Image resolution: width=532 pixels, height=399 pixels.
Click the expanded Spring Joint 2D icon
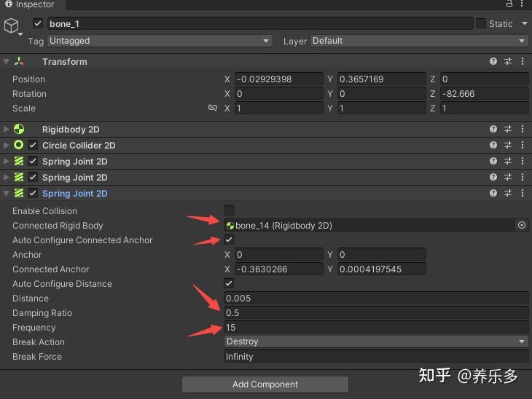coord(19,193)
